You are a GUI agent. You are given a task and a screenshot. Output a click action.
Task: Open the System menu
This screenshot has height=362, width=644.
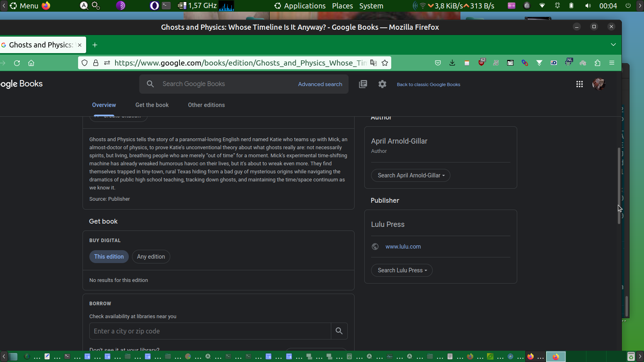(371, 6)
